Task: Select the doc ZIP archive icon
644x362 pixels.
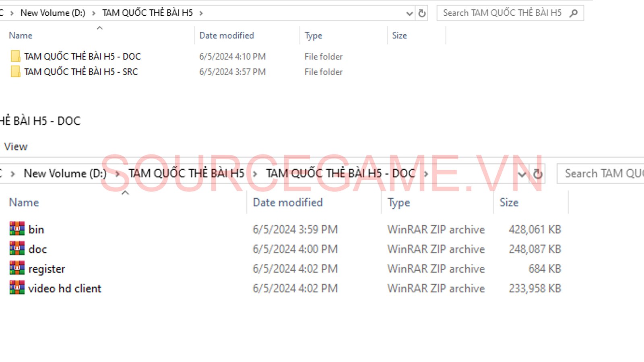Action: pyautogui.click(x=17, y=249)
